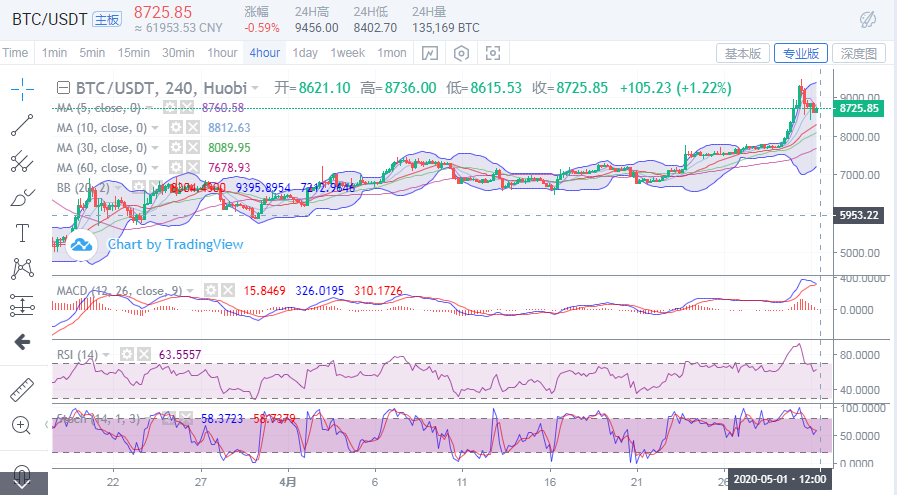Remove the MA (5, close, 0) indicator
Screen dimensions: 897x495
click(186, 107)
